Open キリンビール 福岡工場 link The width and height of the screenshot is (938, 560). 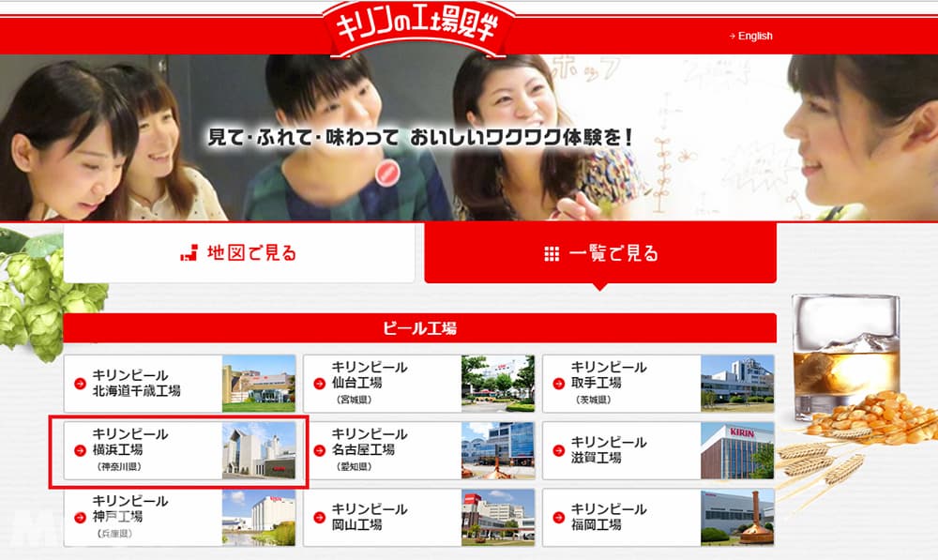click(x=658, y=518)
